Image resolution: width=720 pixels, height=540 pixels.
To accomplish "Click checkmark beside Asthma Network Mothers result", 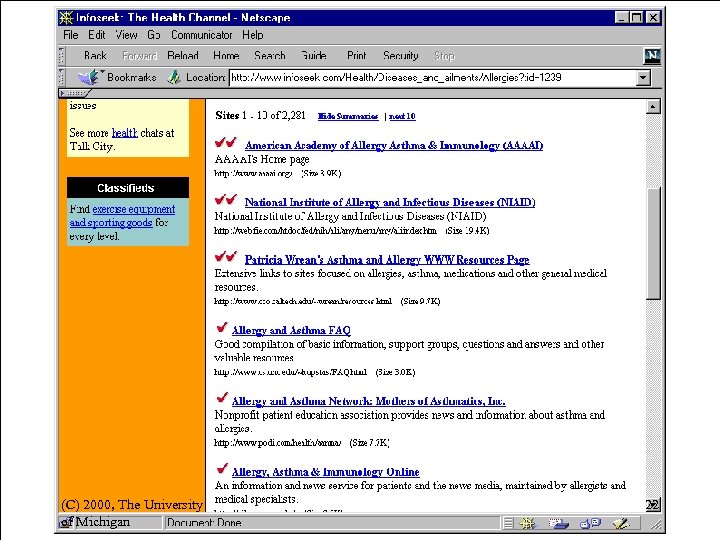I will 222,398.
